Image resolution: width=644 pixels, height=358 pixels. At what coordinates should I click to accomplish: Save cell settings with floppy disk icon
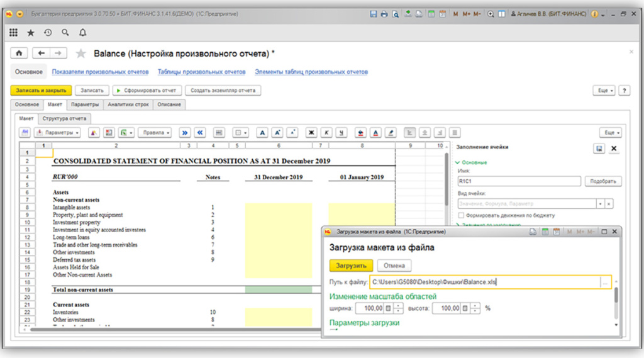pyautogui.click(x=599, y=148)
